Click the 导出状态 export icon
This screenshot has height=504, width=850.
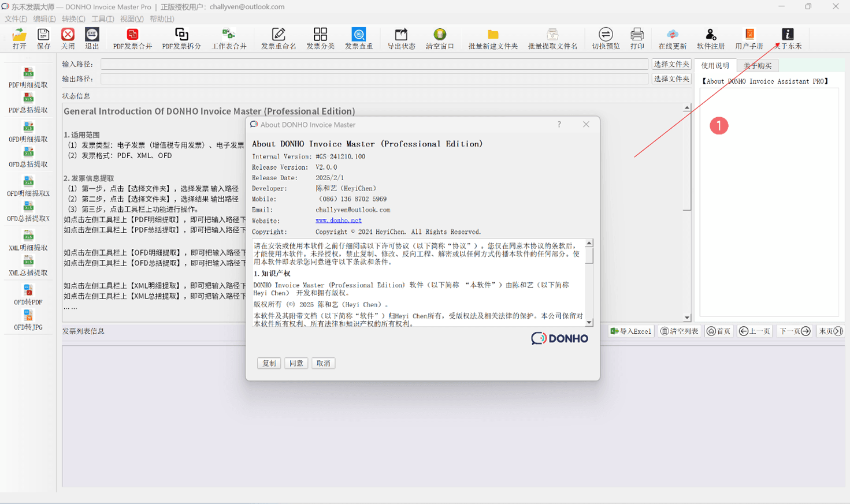click(401, 39)
